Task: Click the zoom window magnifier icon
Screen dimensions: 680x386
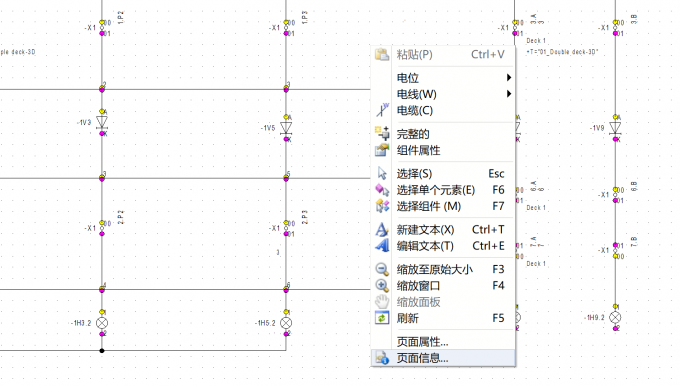Action: (382, 286)
